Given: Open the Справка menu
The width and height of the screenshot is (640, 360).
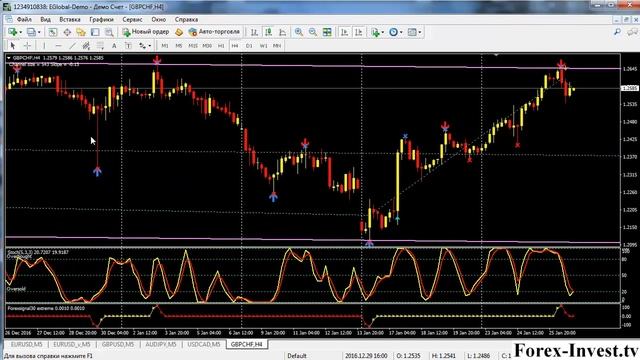Looking at the screenshot, I should (186, 19).
